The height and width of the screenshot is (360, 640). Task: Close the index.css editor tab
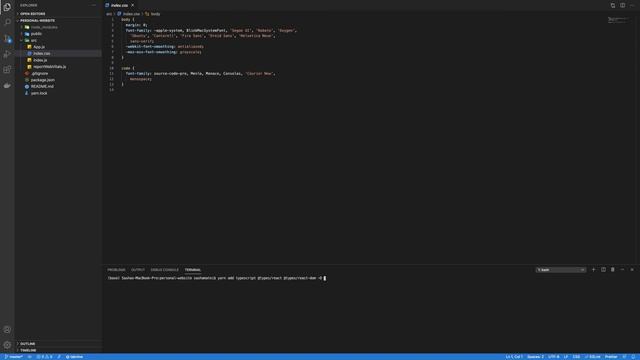click(x=133, y=5)
